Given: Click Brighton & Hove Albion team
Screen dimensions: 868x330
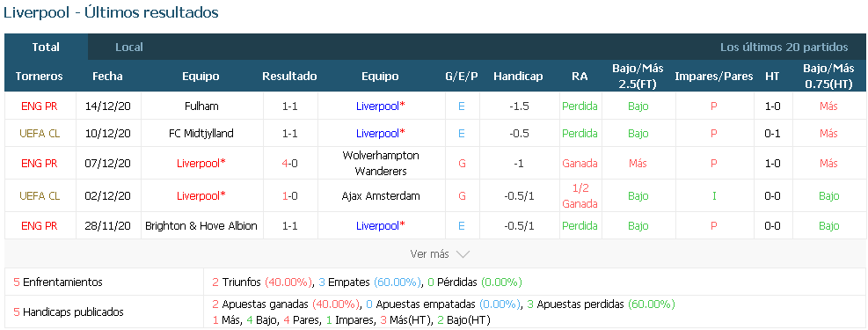Looking at the screenshot, I should point(201,226).
